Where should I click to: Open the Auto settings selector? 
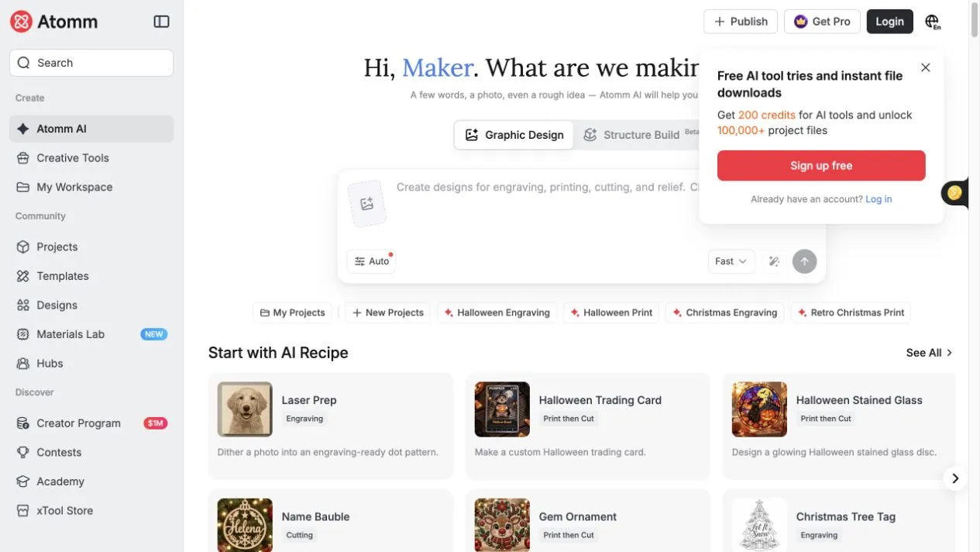pos(372,261)
